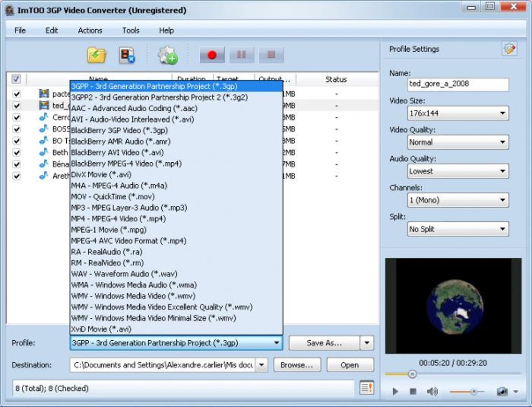The height and width of the screenshot is (407, 532).
Task: Uncheck the Areth file checkbox
Action: pyautogui.click(x=16, y=176)
